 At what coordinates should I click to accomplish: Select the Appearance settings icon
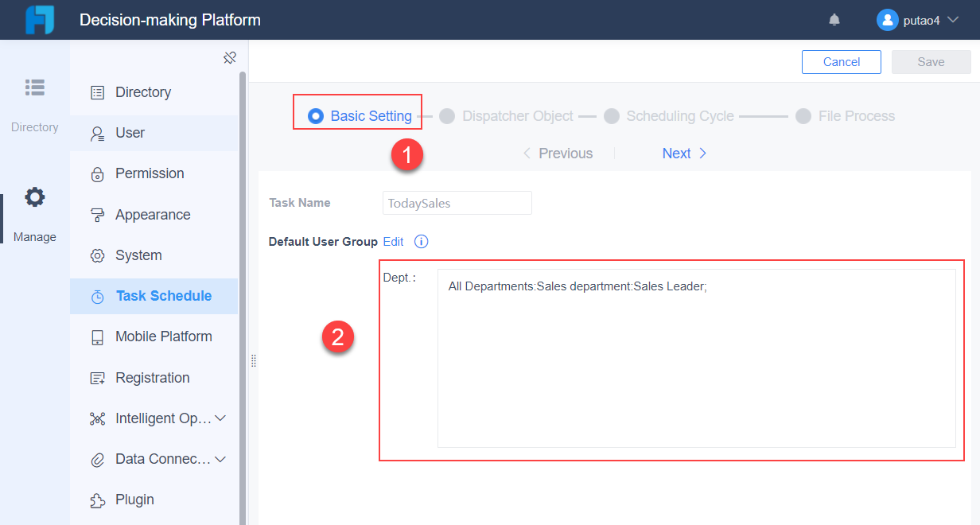pyautogui.click(x=97, y=214)
